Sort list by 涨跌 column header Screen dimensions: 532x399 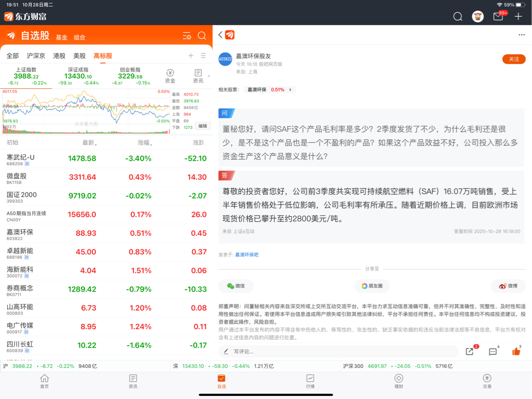point(199,143)
